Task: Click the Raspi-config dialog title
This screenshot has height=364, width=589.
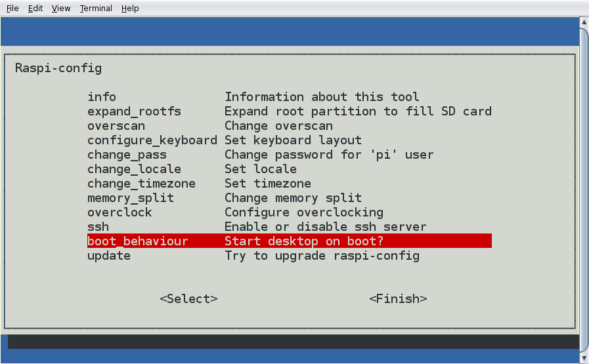Action: tap(58, 68)
